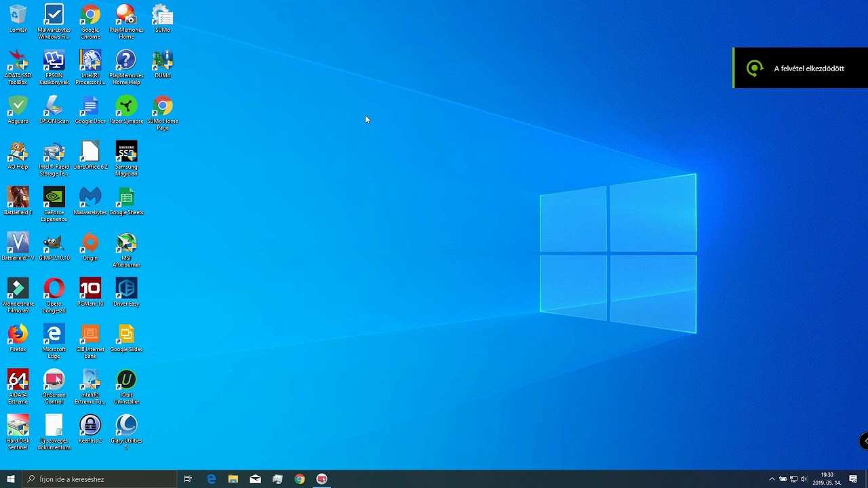Select the GeForce Experience icon
868x488 pixels.
pyautogui.click(x=54, y=204)
